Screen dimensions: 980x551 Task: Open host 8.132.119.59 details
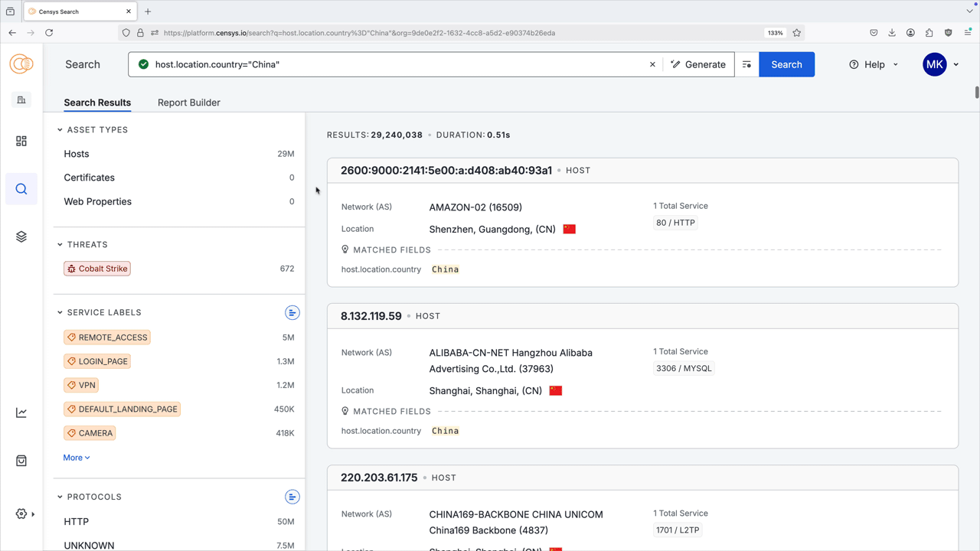(371, 316)
